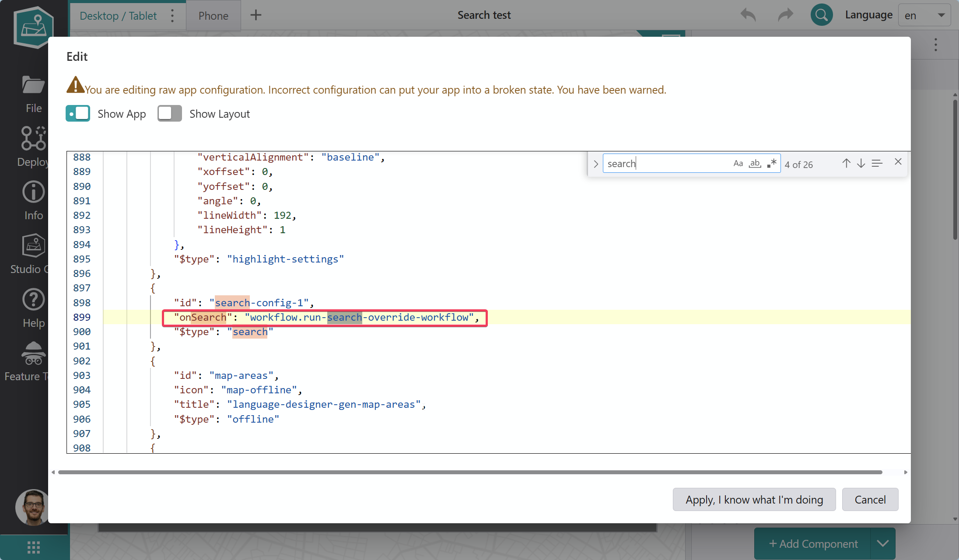Click the Cancel button
Screen dimensions: 959x560
coord(870,500)
